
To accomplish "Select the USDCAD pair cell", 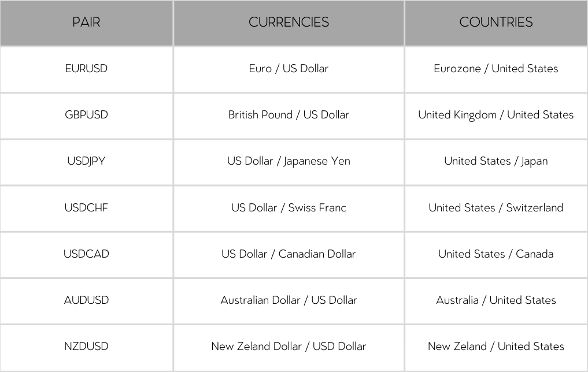I will coord(86,254).
